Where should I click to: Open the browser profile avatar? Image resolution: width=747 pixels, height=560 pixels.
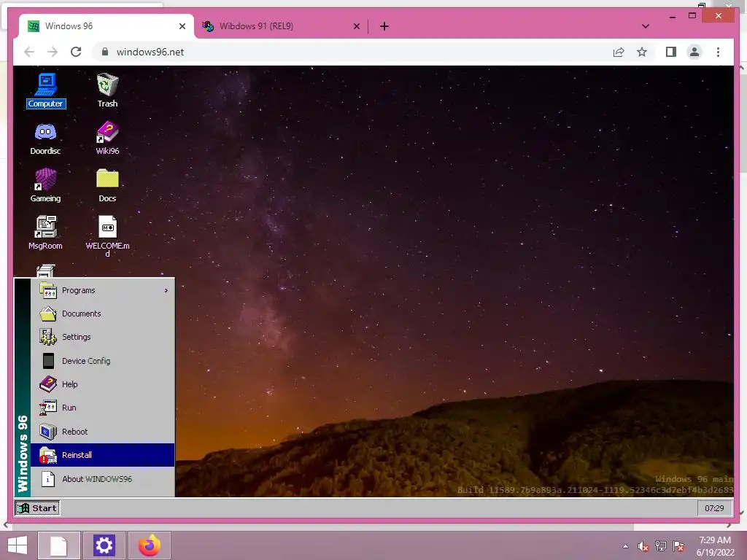point(694,52)
